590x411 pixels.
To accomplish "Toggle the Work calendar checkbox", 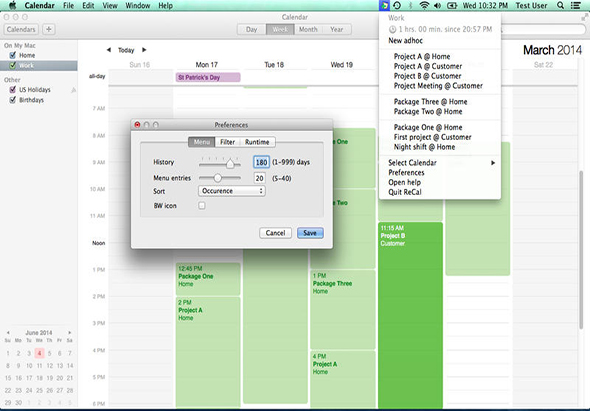I will coord(12,65).
